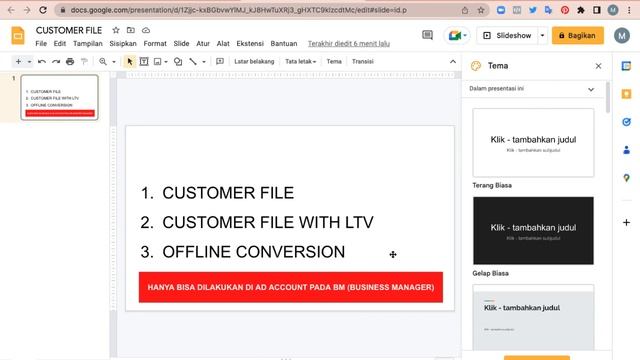Select the red banner text box
Screen dimensions: 640x360
(x=291, y=287)
